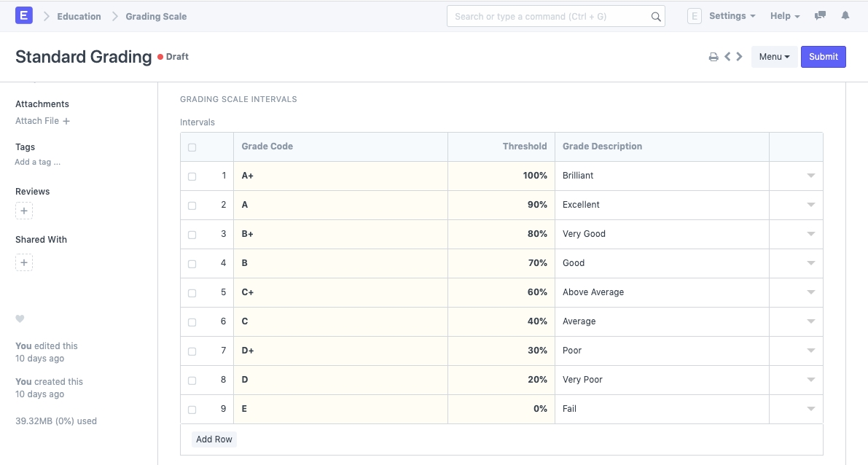Screen dimensions: 868x465
Task: Add a review with plus icon
Action: click(x=24, y=211)
